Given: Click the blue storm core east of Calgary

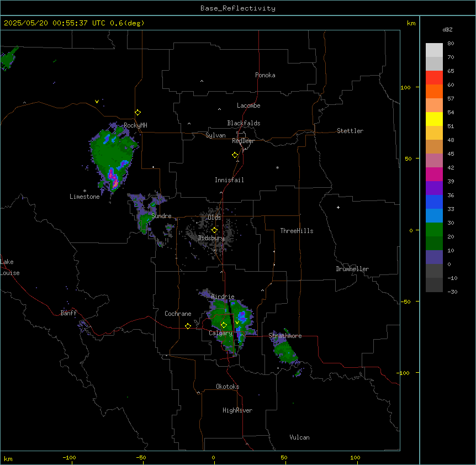Looking at the screenshot, I should coord(242,315).
